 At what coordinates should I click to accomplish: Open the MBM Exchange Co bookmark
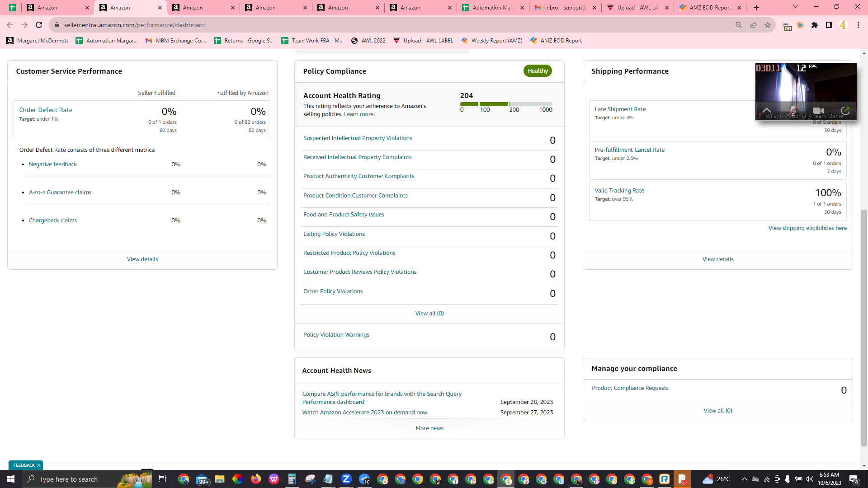(x=176, y=41)
